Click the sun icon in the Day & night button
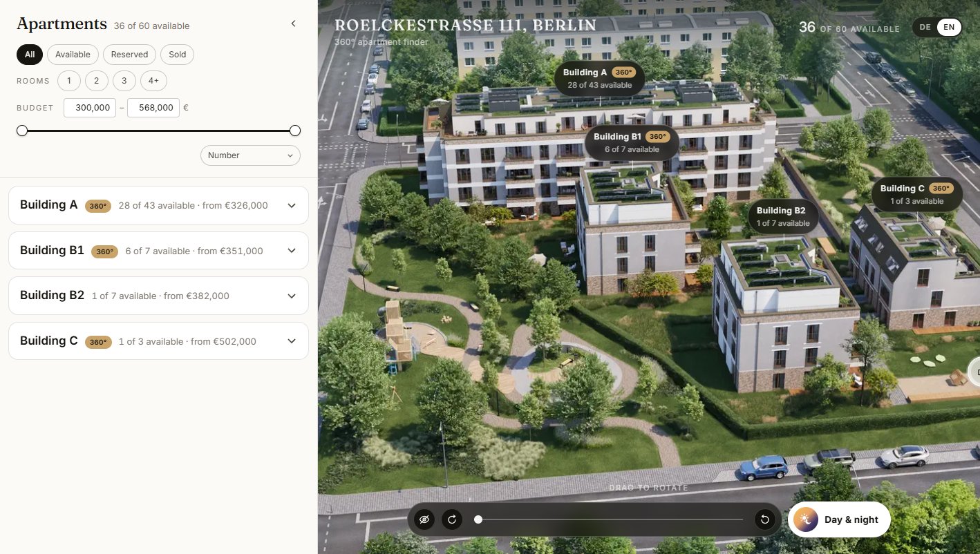The image size is (980, 554). [x=806, y=519]
